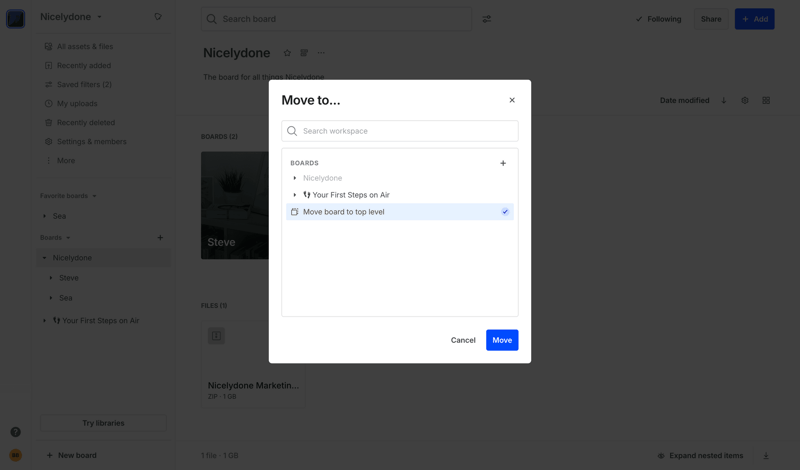Image resolution: width=800 pixels, height=470 pixels.
Task: Open the Date modified sort dropdown
Action: [684, 101]
